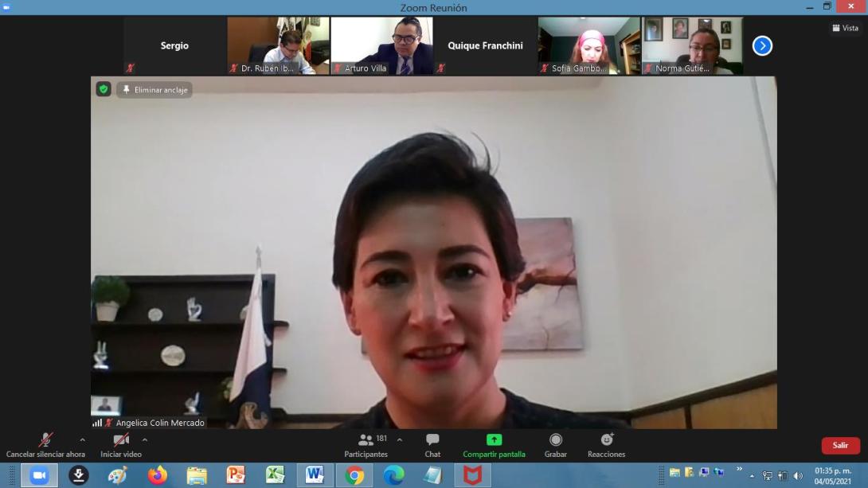
Task: Launch Firefox from the taskbar
Action: (x=158, y=475)
